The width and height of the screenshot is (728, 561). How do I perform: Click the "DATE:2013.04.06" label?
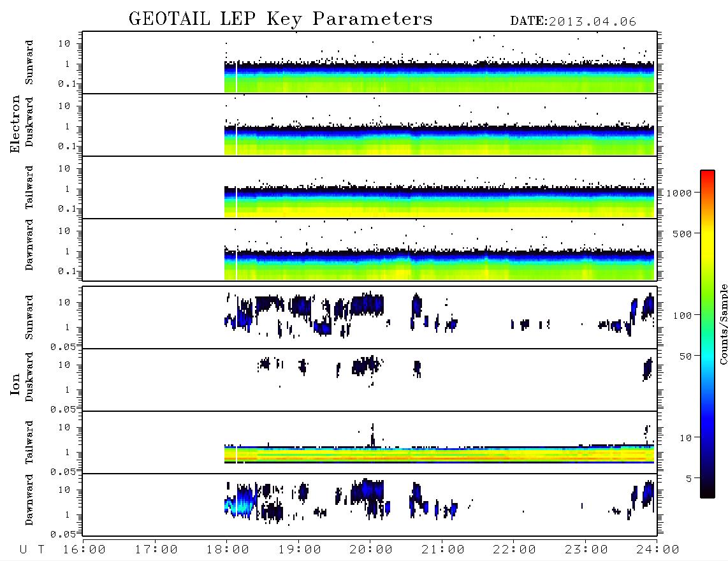click(x=573, y=22)
